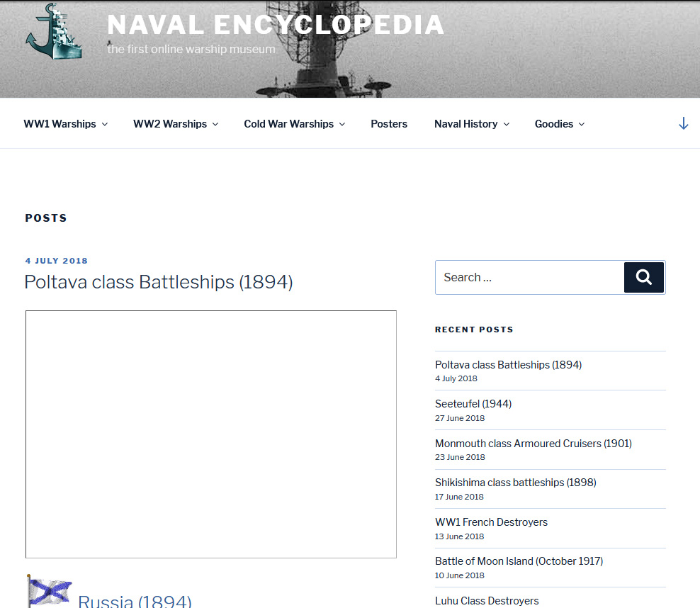Open the post's blank featured image
The height and width of the screenshot is (608, 700).
[x=210, y=434]
